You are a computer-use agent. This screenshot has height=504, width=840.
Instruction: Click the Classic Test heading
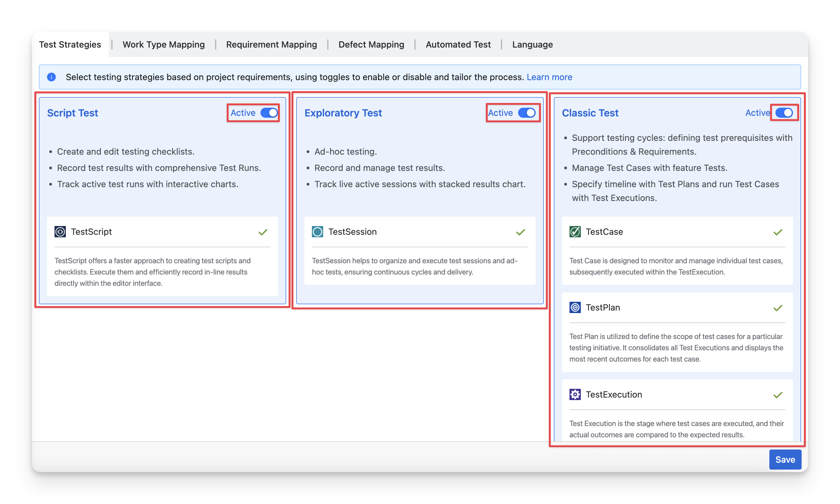tap(590, 113)
